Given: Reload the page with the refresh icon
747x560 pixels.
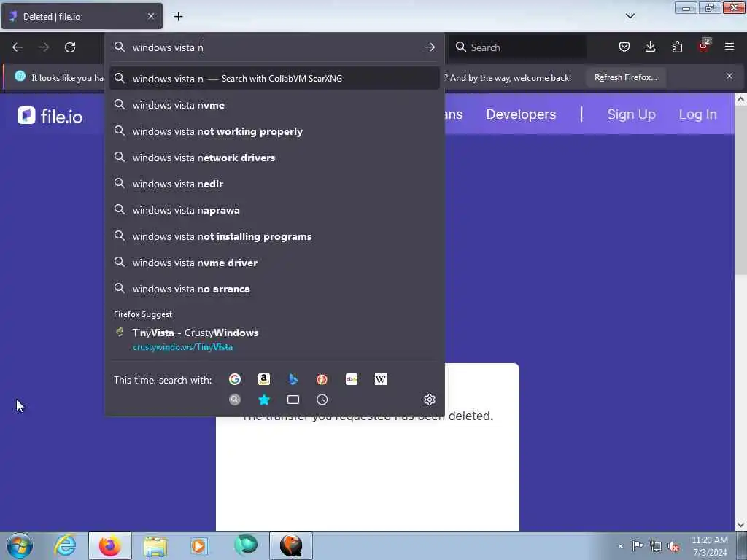Looking at the screenshot, I should tap(70, 47).
